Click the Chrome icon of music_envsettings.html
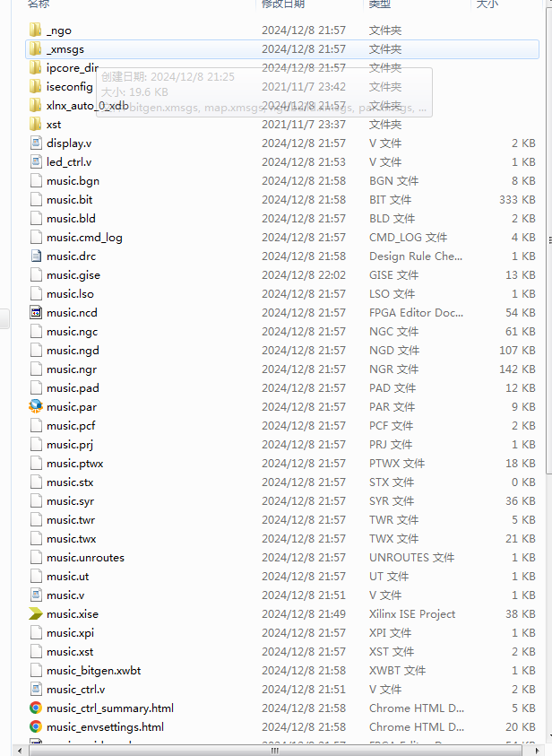Screen dimensions: 552x756 (x=35, y=727)
